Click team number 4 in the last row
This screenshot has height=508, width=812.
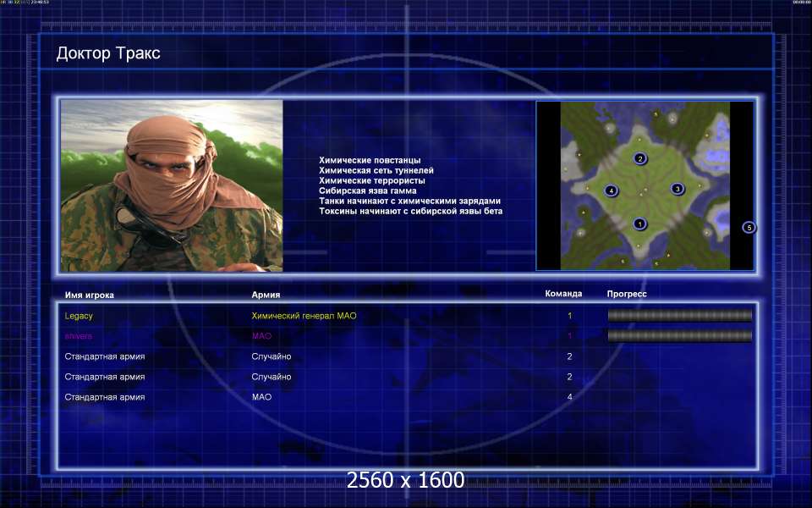point(569,397)
